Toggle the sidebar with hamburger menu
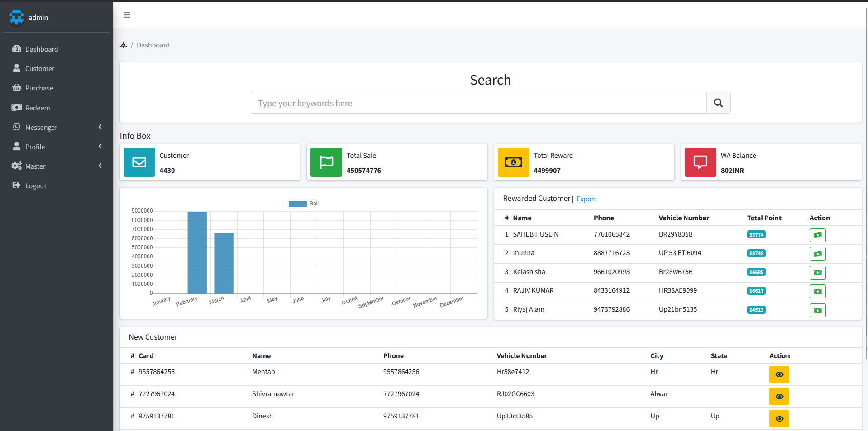 [126, 15]
